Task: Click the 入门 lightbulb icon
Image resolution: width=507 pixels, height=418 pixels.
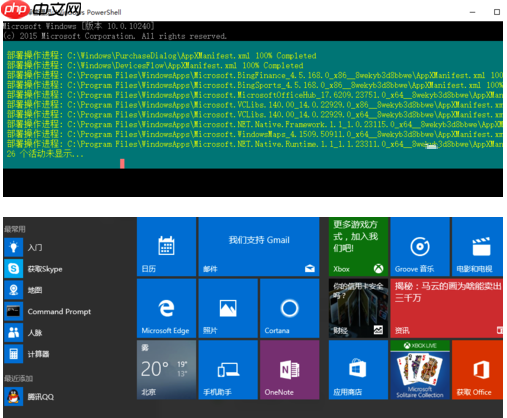Action: coord(14,247)
